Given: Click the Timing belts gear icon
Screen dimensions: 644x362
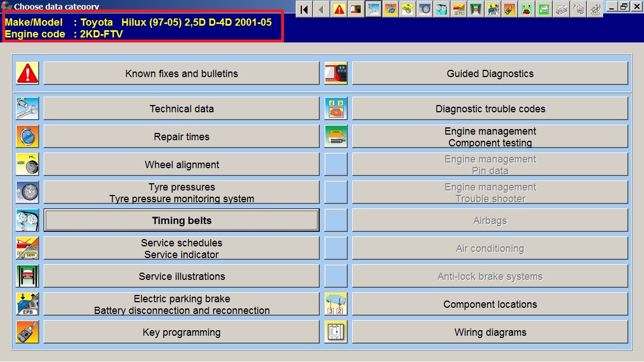Looking at the screenshot, I should [x=27, y=220].
